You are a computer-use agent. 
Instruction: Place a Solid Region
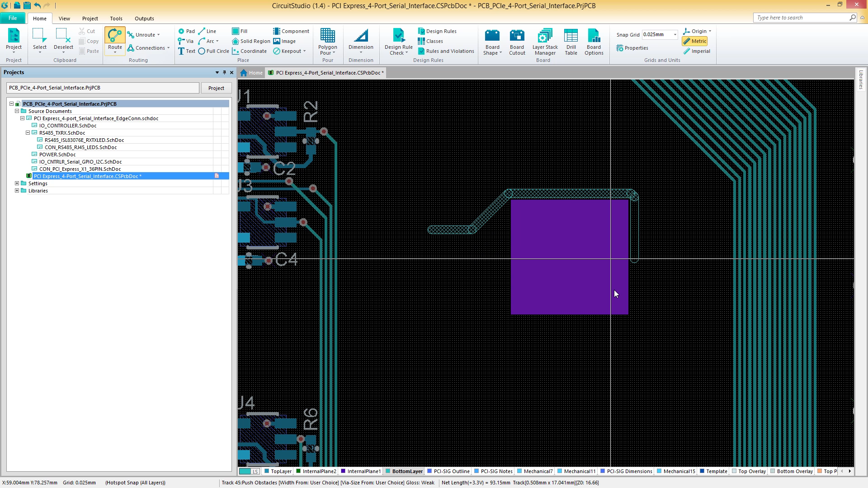pos(251,41)
